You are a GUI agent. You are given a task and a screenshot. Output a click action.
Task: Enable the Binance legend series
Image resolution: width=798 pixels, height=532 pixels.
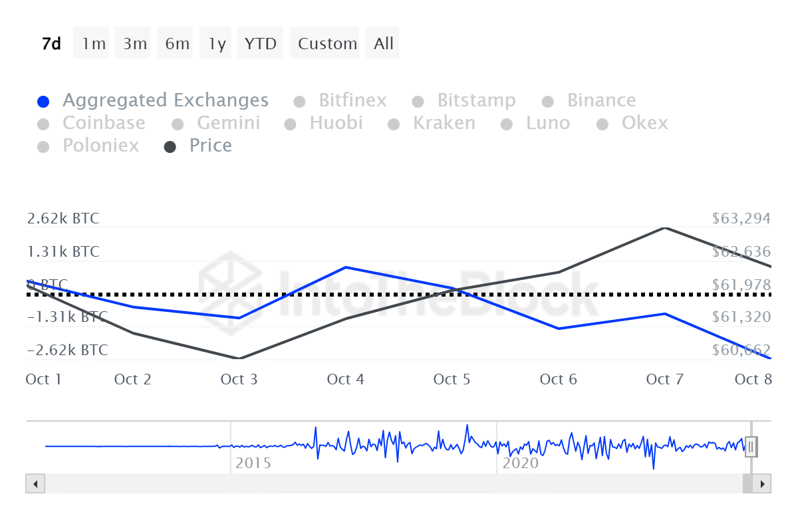point(589,100)
